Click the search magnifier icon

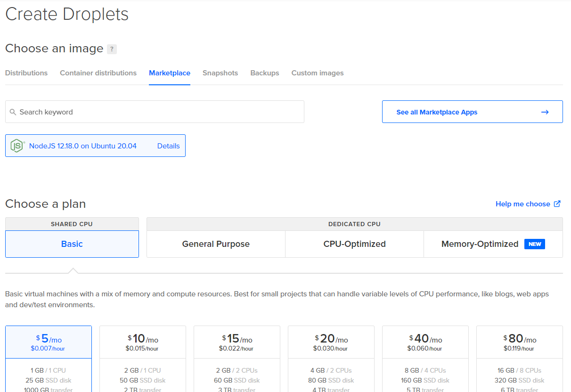[x=13, y=112]
